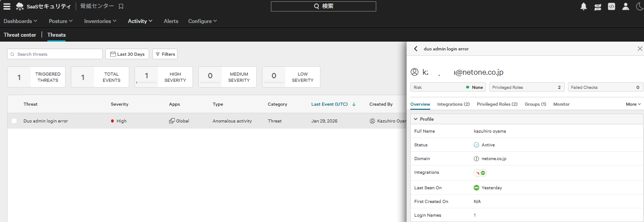Open the Last 30 Days date picker
The image size is (644, 222).
(127, 54)
